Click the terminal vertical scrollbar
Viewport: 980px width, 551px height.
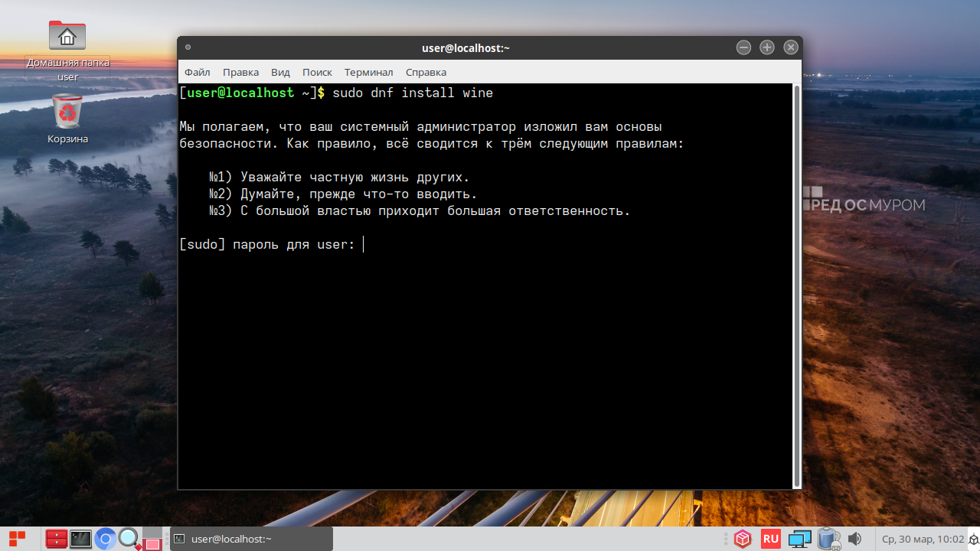[x=797, y=285]
